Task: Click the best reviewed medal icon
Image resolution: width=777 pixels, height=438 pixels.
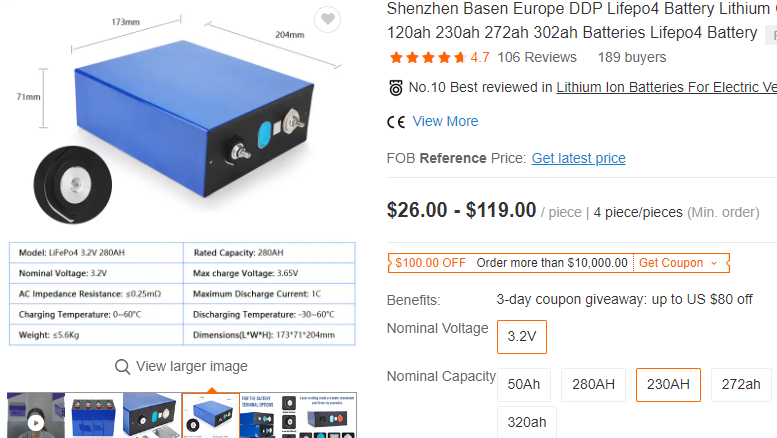Action: coord(395,88)
